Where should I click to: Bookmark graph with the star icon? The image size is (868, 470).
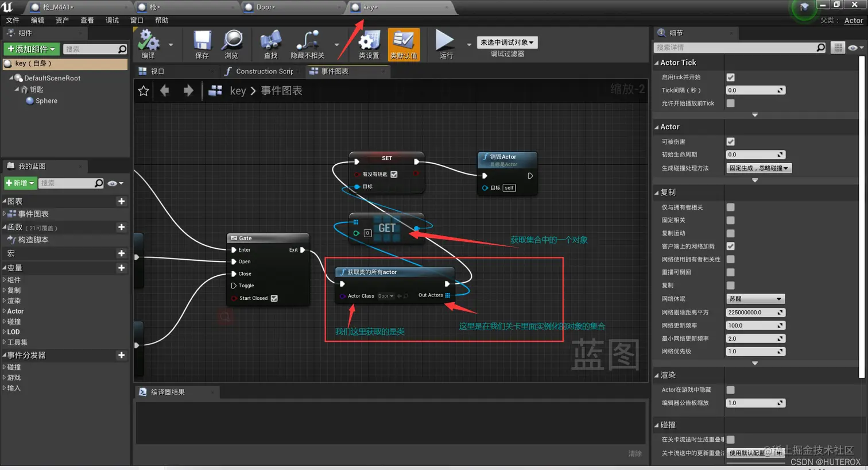click(x=144, y=91)
